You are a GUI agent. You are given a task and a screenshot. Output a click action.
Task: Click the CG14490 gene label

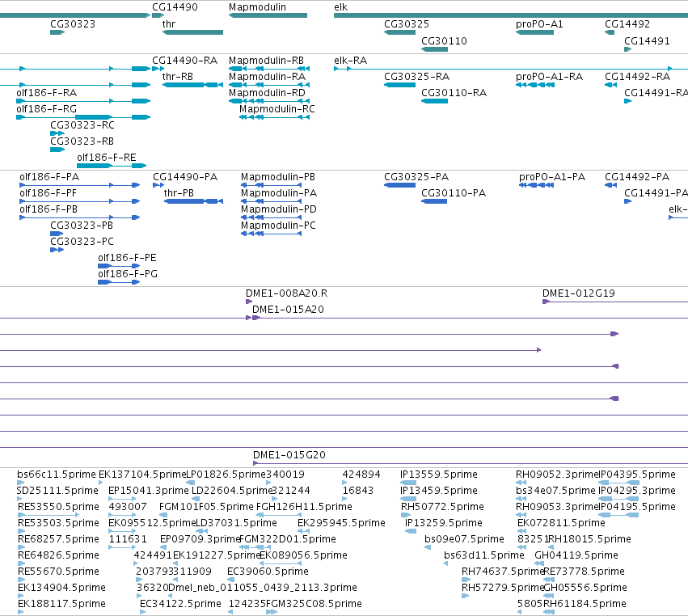175,7
